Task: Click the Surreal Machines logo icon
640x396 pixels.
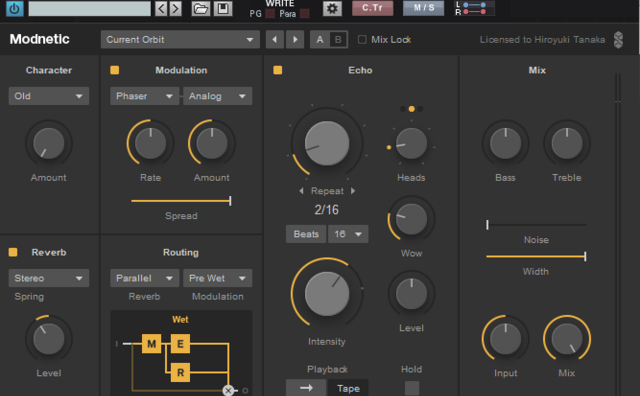Action: 618,40
